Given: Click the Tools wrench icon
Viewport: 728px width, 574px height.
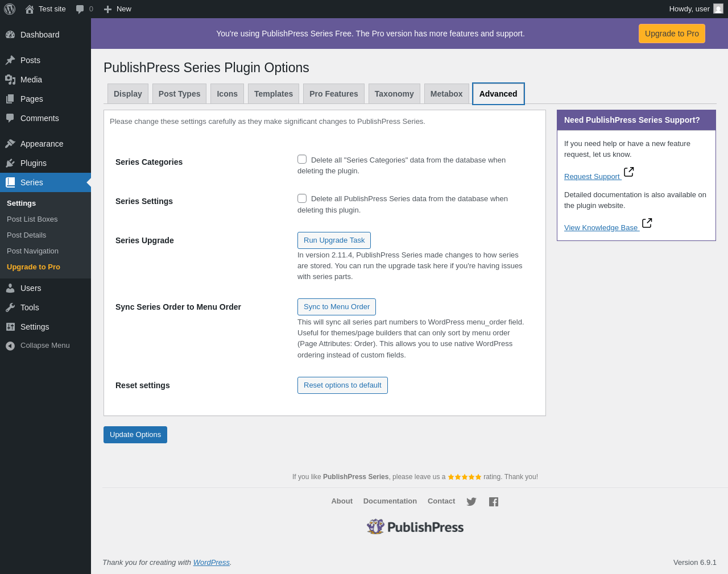Looking at the screenshot, I should [x=10, y=307].
